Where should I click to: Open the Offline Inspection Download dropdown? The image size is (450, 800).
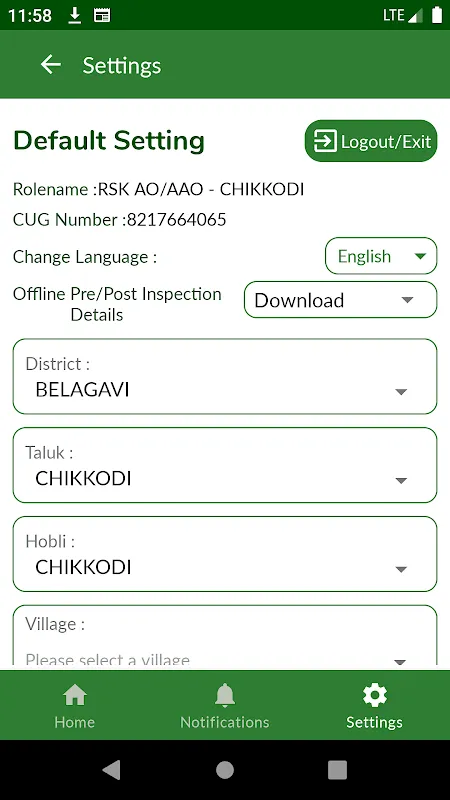tap(340, 299)
